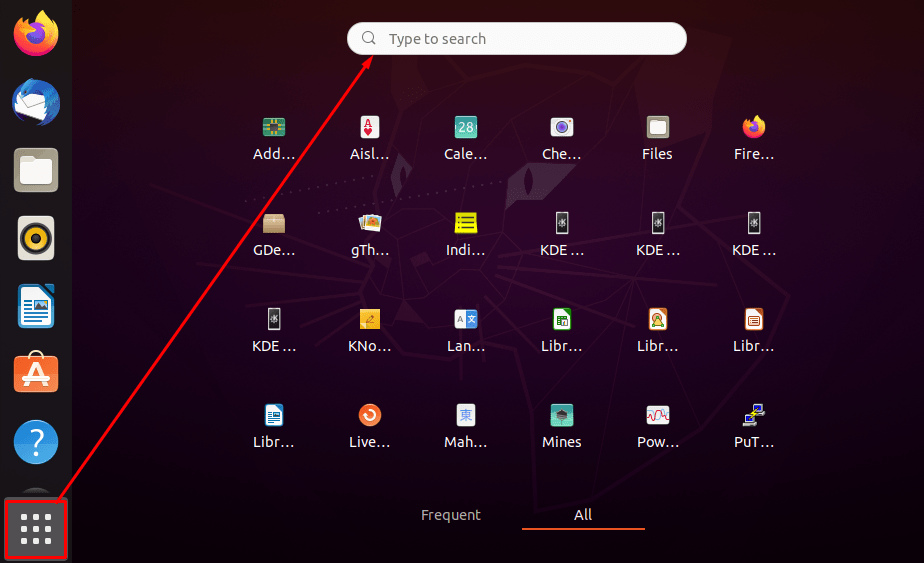
Task: Open Firefox from the dock
Action: click(36, 34)
